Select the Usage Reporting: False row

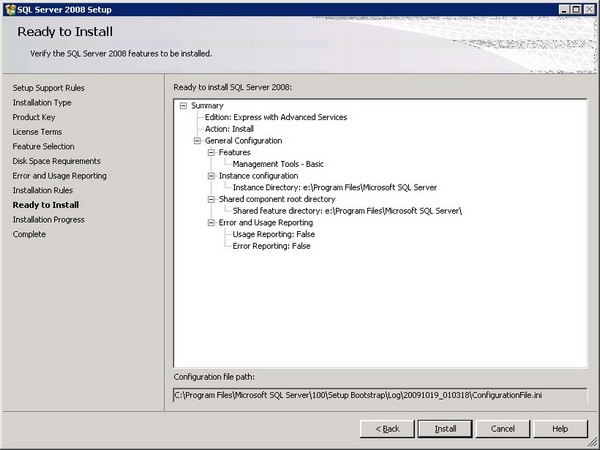(274, 234)
